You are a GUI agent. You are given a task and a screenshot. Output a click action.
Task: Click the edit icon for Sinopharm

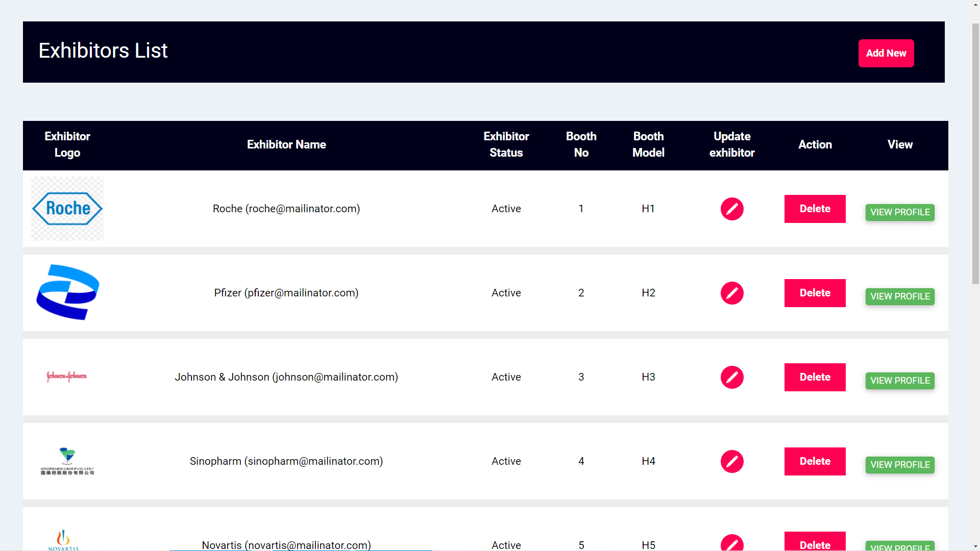732,461
